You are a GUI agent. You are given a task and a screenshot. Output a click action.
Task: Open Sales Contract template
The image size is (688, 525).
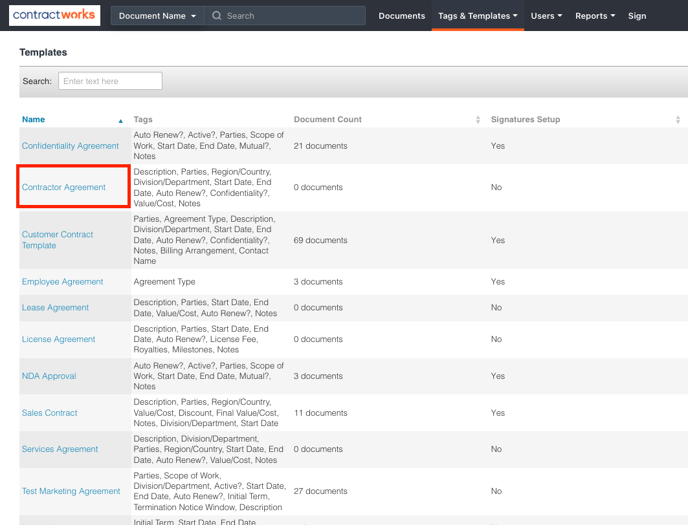click(50, 413)
